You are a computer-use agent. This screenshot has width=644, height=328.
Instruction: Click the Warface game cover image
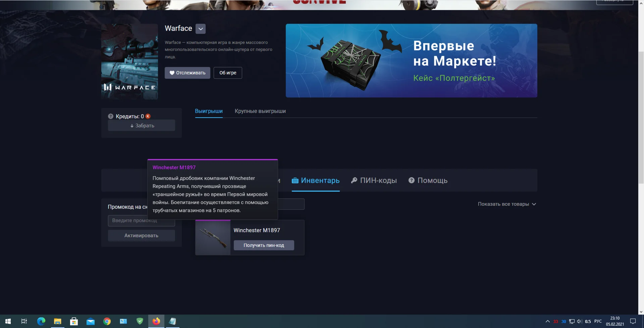click(129, 61)
